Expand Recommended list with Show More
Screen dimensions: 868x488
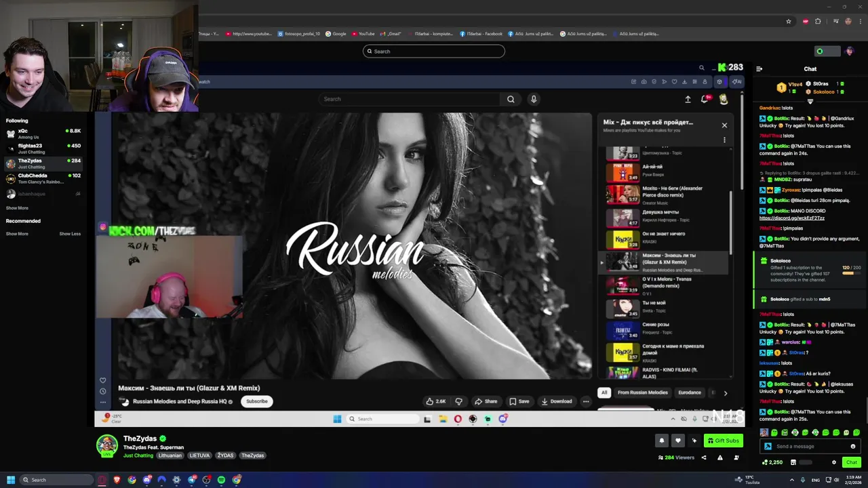17,234
